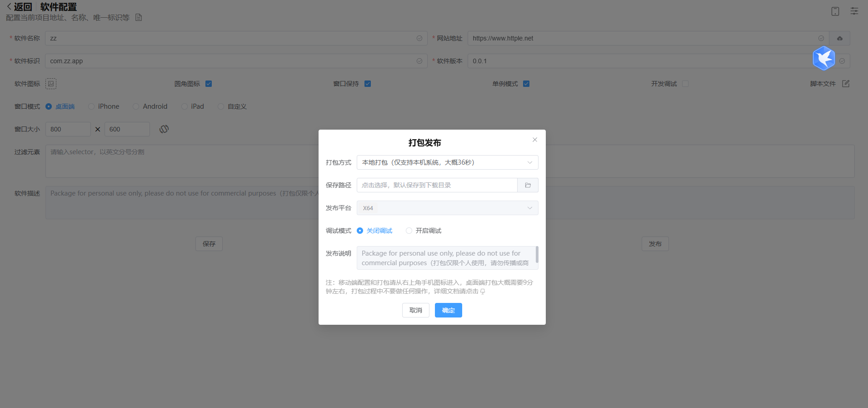Screen dimensions: 868x408
Task: Toggle the 圆角图标 checkbox
Action: [209, 84]
